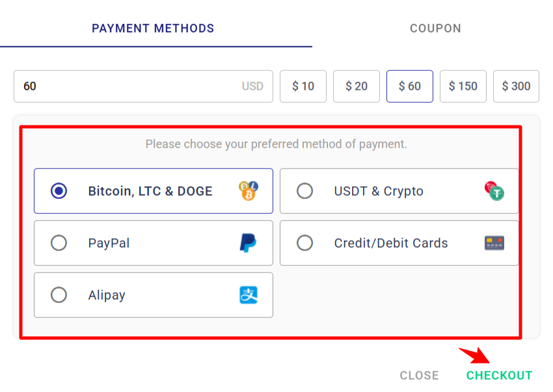
Task: Switch to the Coupon tab
Action: tap(435, 29)
